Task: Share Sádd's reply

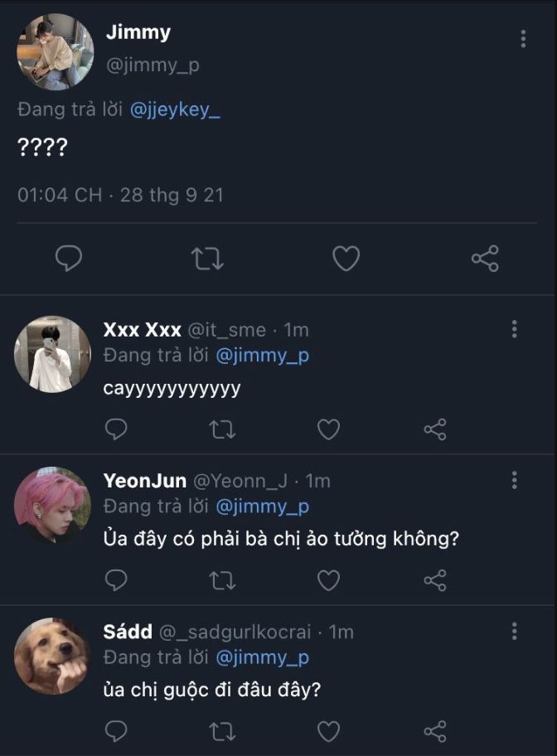Action: click(435, 731)
